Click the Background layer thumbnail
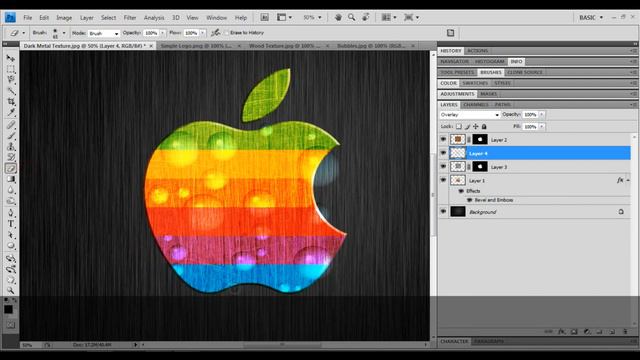 point(458,211)
